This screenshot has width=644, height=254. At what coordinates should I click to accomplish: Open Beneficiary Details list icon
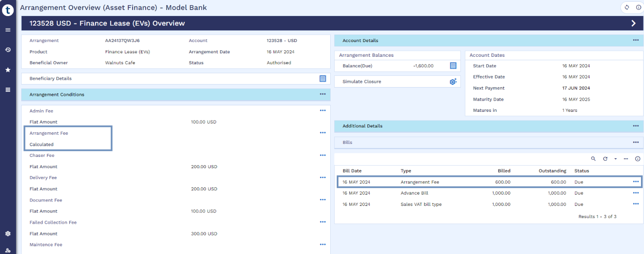point(322,78)
